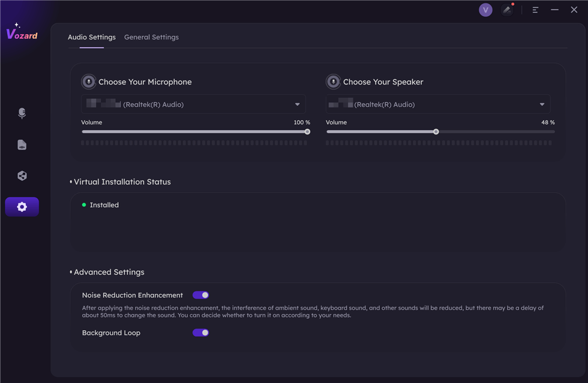Click the purple V profile avatar
This screenshot has width=588, height=383.
tap(485, 10)
